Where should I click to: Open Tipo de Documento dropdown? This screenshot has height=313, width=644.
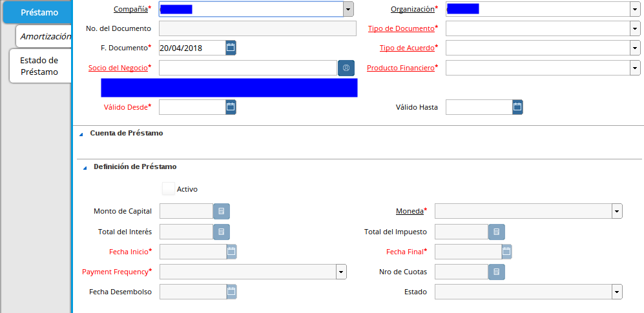tap(634, 28)
